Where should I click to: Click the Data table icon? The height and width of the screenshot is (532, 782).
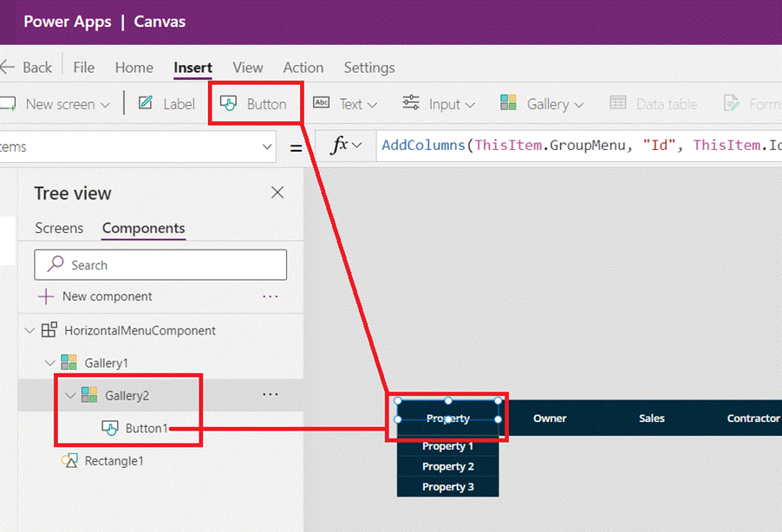618,103
